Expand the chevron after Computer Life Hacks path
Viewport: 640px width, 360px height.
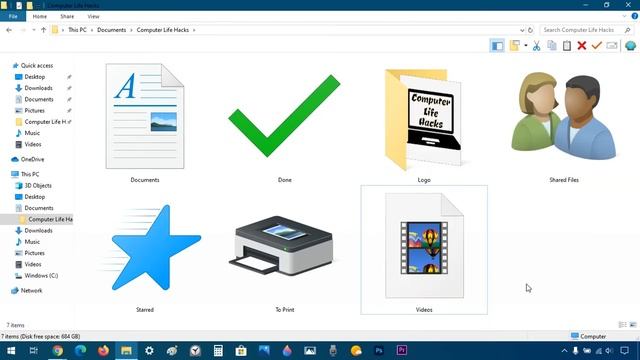point(194,30)
